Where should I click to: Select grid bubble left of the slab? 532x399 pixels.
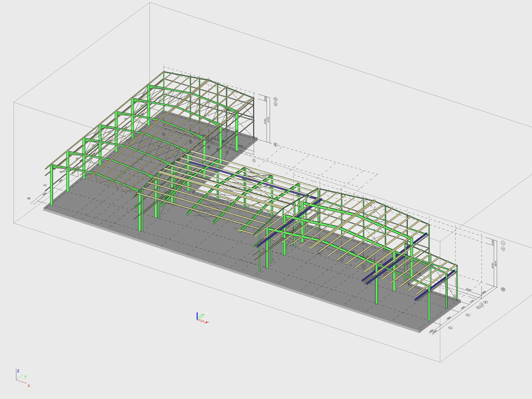pyautogui.click(x=28, y=197)
